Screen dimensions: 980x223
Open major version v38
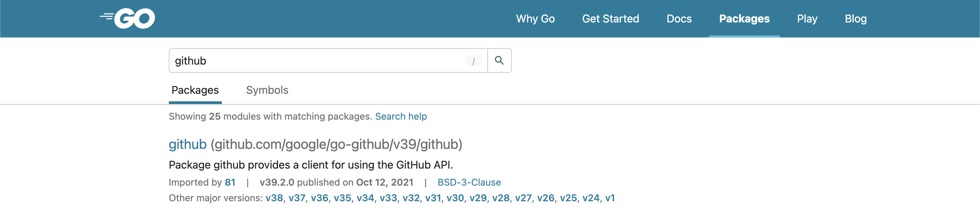pos(274,198)
